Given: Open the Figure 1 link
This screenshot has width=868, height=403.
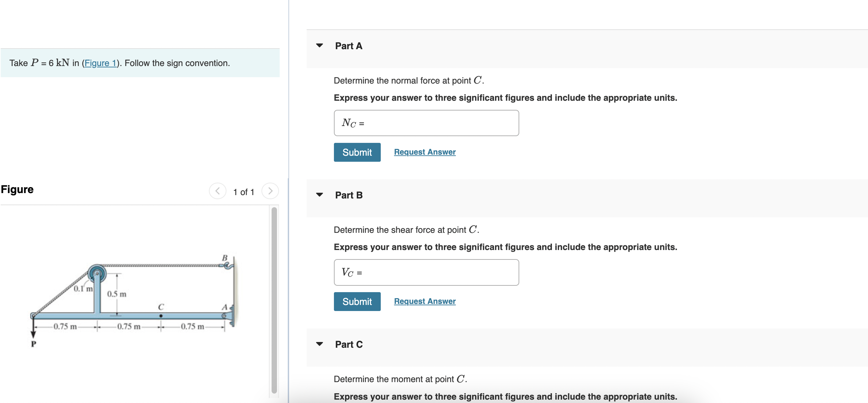Looking at the screenshot, I should tap(100, 63).
